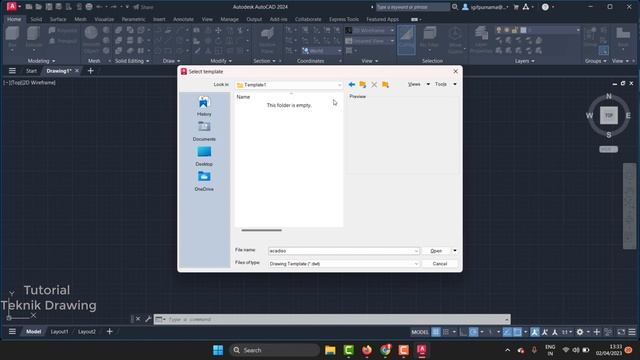
Task: Switch to the Visualize ribbon tab
Action: tap(104, 19)
